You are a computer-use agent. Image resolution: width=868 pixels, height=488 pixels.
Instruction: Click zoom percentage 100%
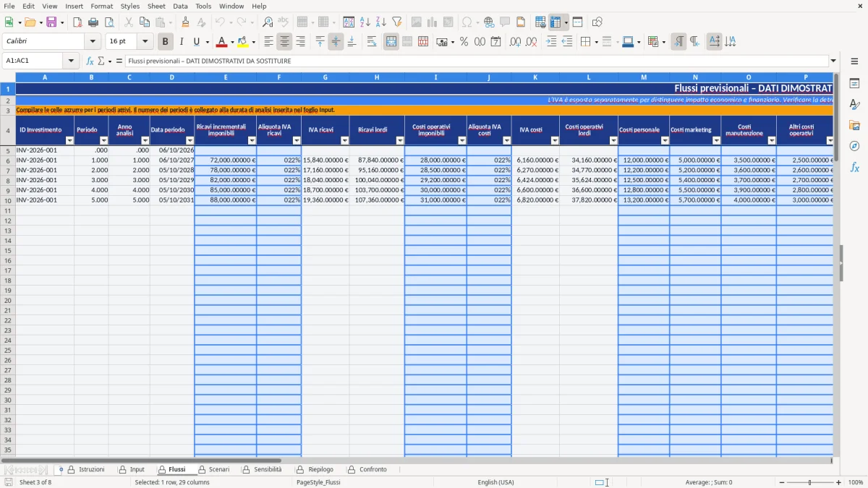pos(856,482)
